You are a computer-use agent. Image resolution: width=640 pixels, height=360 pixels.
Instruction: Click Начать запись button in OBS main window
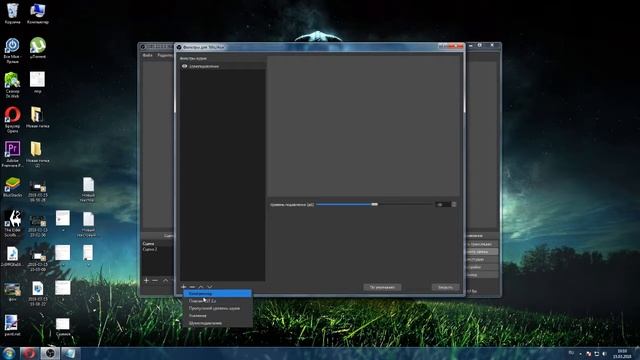tap(481, 252)
